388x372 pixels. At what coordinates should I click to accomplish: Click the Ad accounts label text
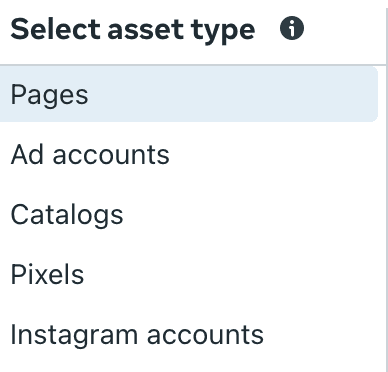click(x=90, y=155)
